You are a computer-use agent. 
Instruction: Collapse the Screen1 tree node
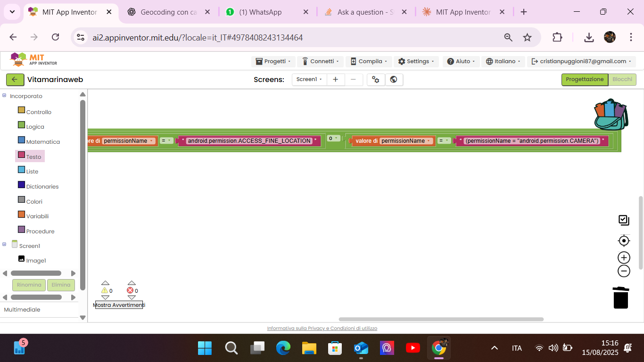tap(4, 244)
